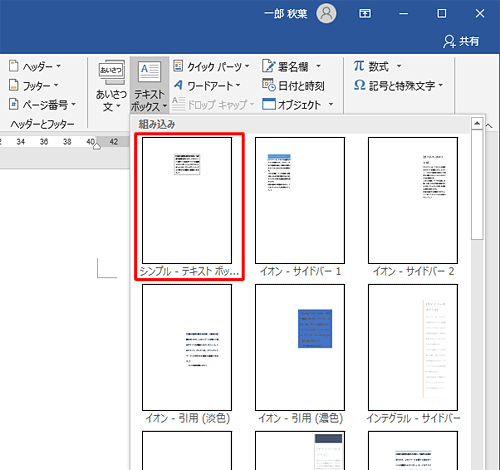Image resolution: width=500 pixels, height=470 pixels.
Task: Select third-row thumbnail with blue ruled lines
Action: point(413,450)
